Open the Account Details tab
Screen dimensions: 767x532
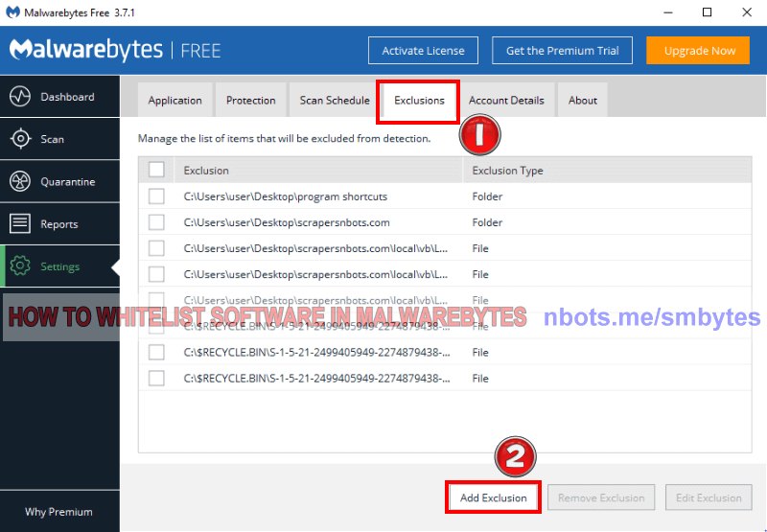[506, 100]
